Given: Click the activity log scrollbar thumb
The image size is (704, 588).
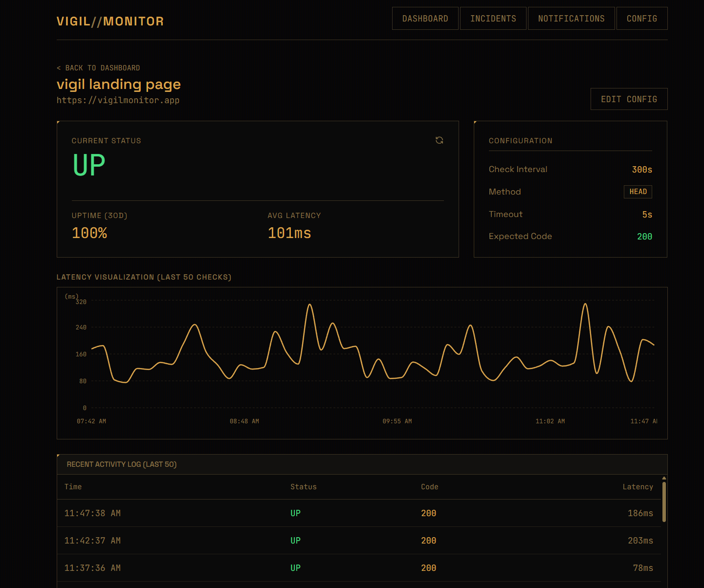Looking at the screenshot, I should coord(664,502).
